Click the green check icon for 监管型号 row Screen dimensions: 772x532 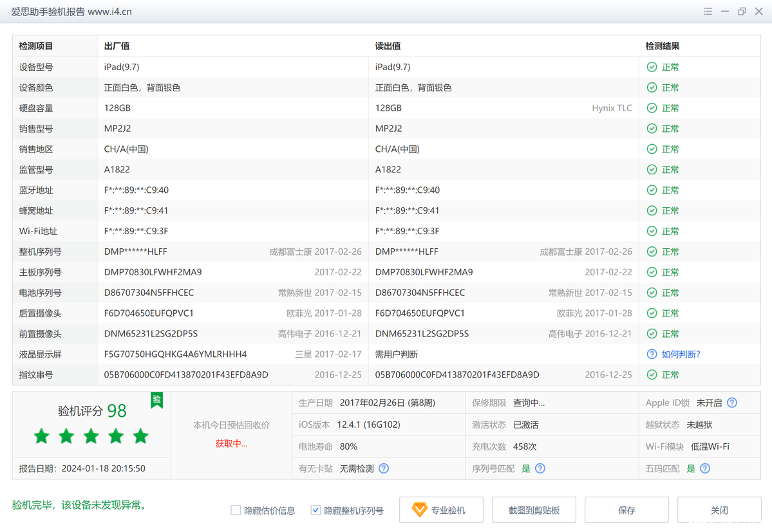click(652, 170)
